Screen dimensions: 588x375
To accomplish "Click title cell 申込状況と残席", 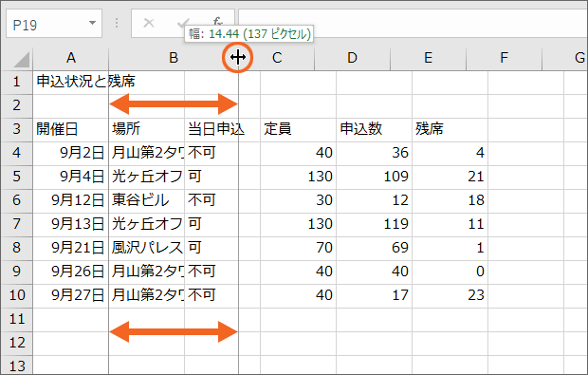I will click(x=86, y=82).
